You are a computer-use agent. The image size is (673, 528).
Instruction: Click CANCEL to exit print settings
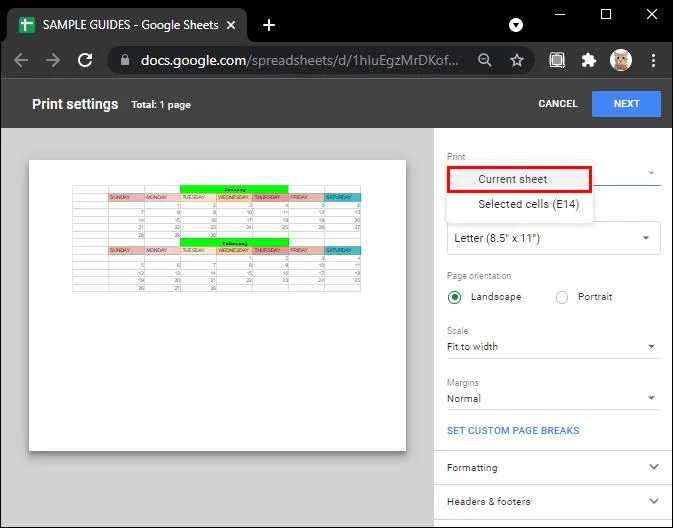pos(558,104)
